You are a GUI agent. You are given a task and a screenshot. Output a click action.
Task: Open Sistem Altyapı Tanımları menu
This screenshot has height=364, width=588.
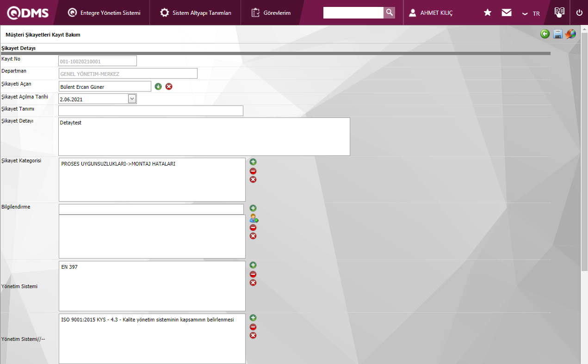tap(195, 13)
